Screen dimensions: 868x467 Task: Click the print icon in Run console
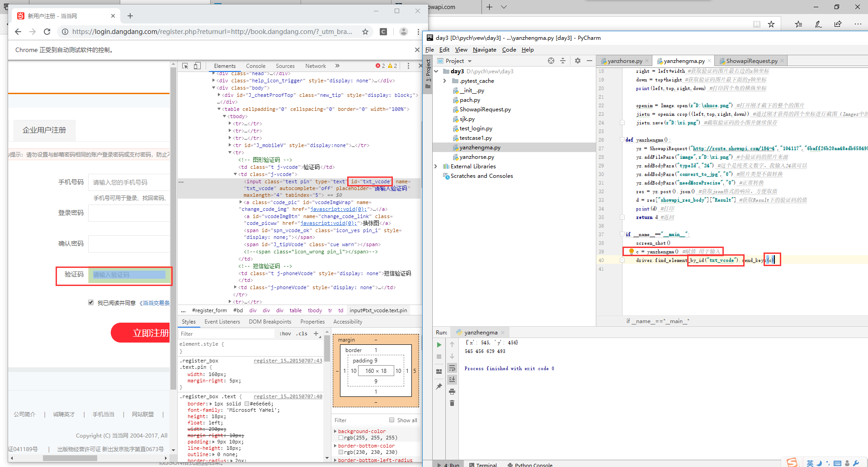[x=452, y=391]
